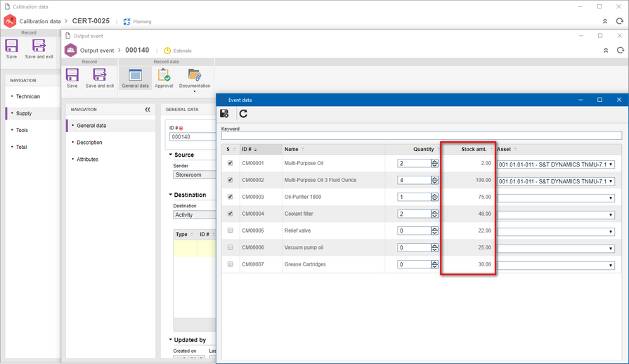Open Documentation dropdown in Output event ribbon
Screen dimensions: 629x364
(195, 80)
